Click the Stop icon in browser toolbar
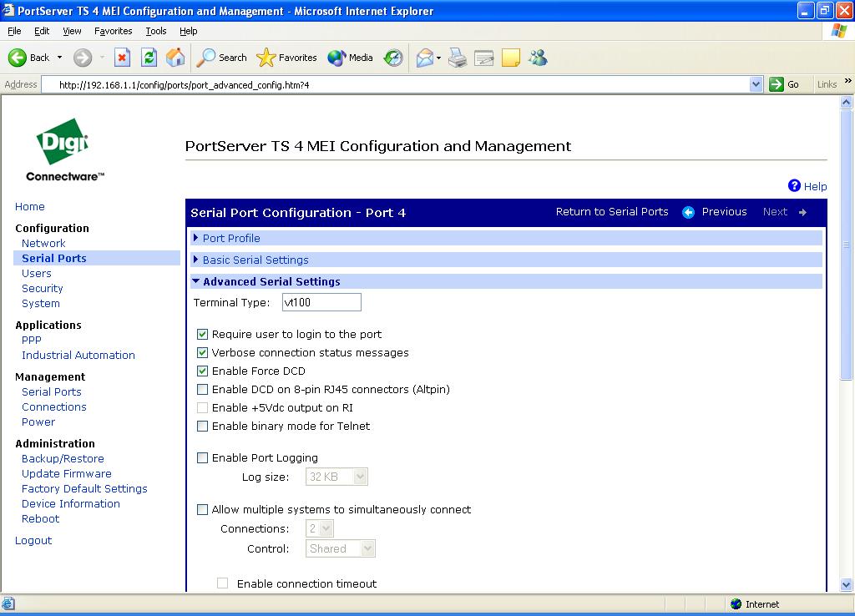This screenshot has width=855, height=616. pyautogui.click(x=122, y=58)
